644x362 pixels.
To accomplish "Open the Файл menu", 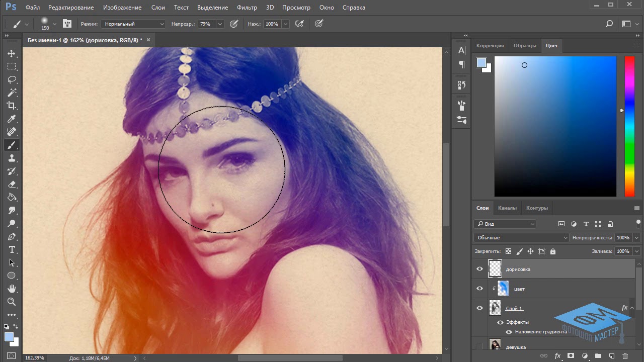I will point(33,8).
